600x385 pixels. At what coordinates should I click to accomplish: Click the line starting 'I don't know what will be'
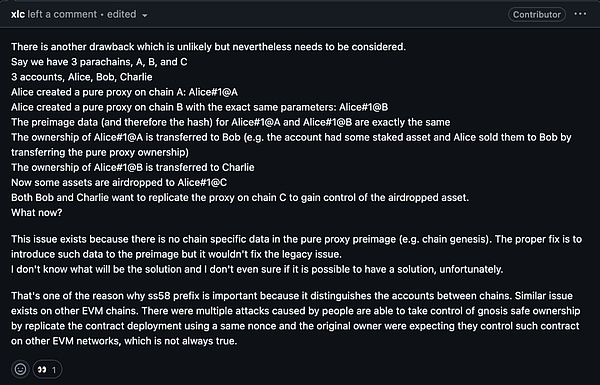pos(257,269)
